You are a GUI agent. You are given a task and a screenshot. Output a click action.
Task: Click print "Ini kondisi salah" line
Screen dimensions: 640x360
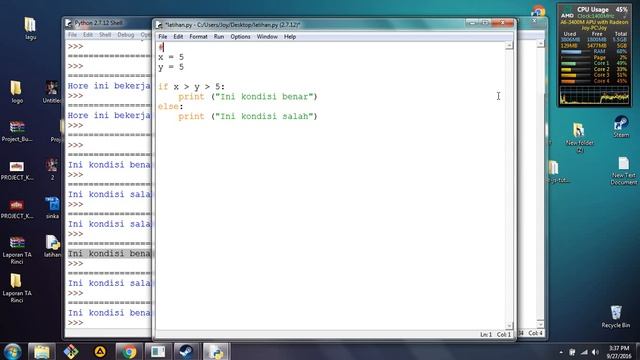click(x=248, y=116)
